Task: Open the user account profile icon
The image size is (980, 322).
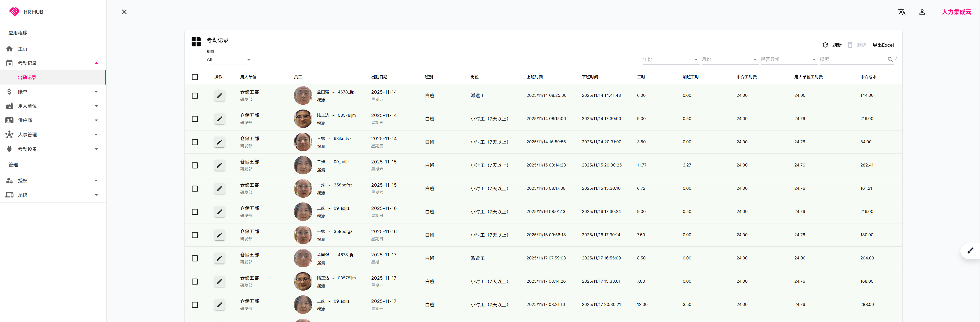Action: tap(922, 12)
